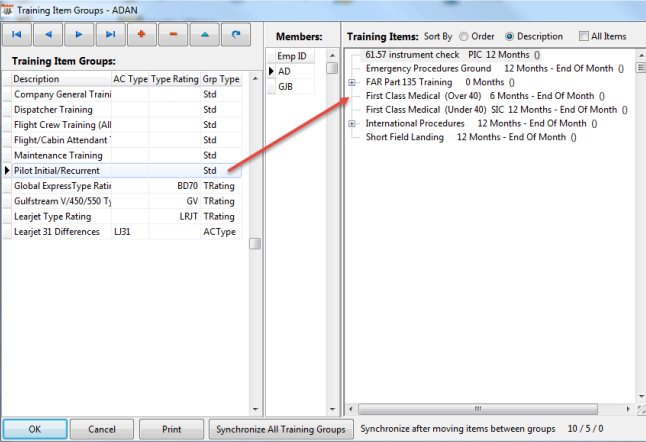The width and height of the screenshot is (646, 442).
Task: Click the Type Rating column header
Action: (174, 79)
